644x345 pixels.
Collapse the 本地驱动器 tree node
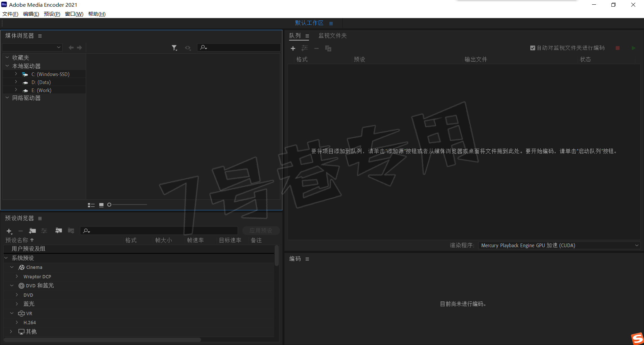pos(7,66)
